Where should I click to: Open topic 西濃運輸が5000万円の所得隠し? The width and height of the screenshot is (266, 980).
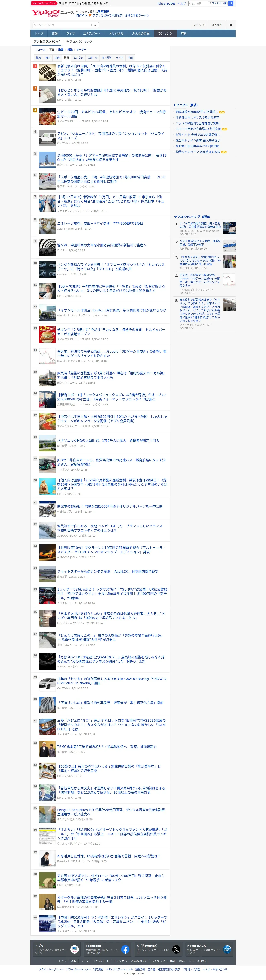tap(197, 112)
